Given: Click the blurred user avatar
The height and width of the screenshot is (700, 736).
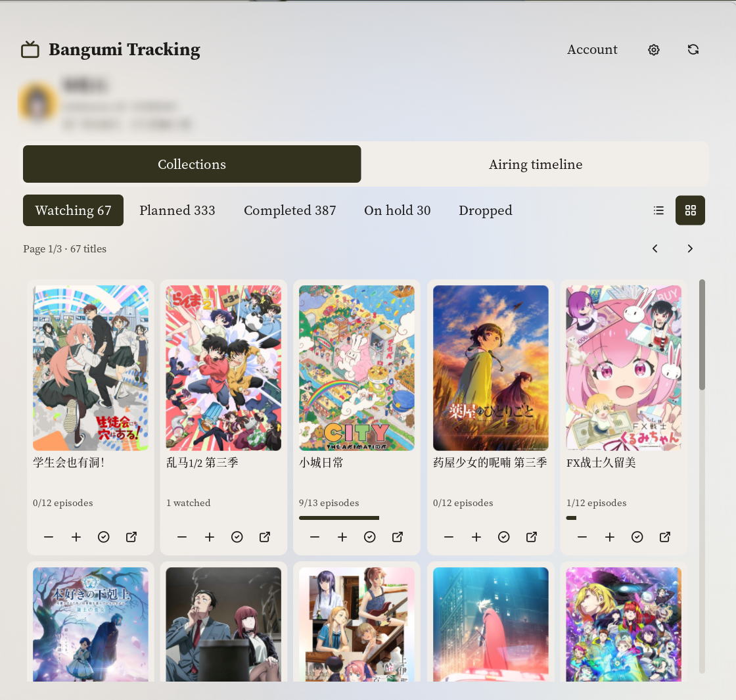Looking at the screenshot, I should [37, 103].
